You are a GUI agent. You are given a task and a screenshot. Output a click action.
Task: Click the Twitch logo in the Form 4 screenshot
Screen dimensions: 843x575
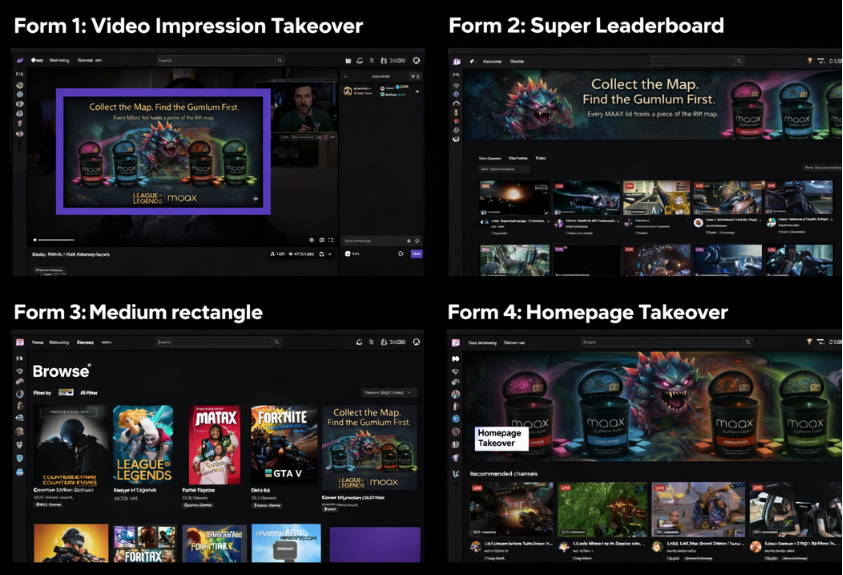point(455,342)
